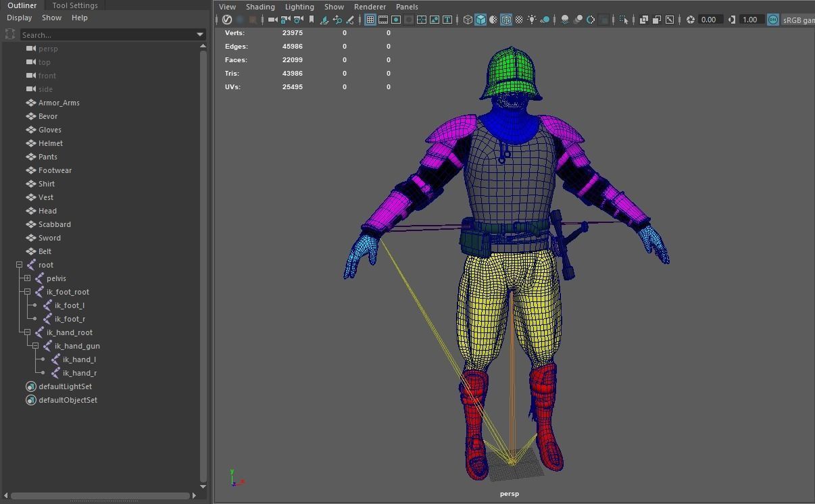This screenshot has width=815, height=504.
Task: Click the V-shaped icon at toolbar start
Action: click(227, 20)
